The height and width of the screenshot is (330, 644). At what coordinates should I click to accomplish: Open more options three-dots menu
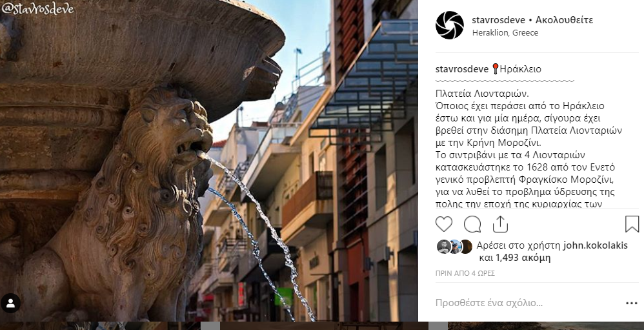631,304
